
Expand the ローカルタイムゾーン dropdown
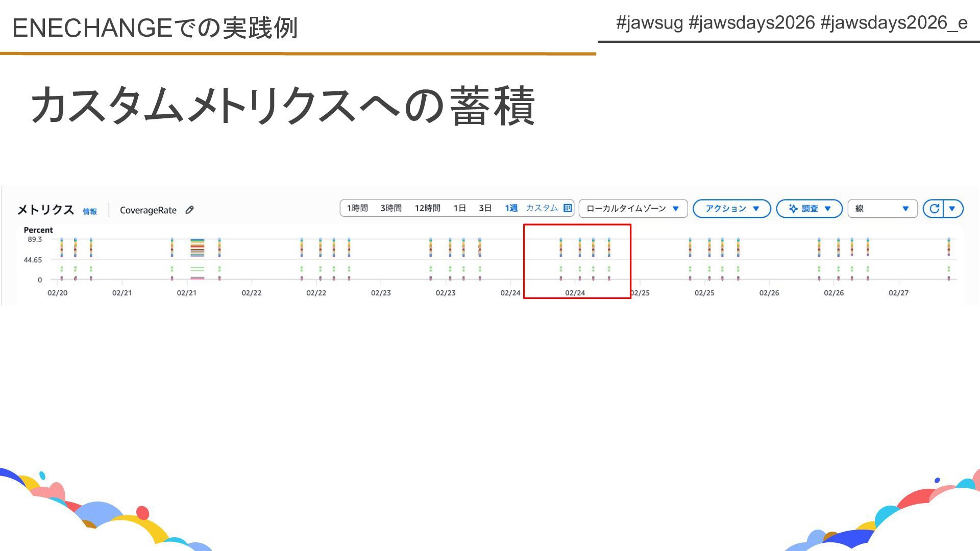tap(632, 208)
